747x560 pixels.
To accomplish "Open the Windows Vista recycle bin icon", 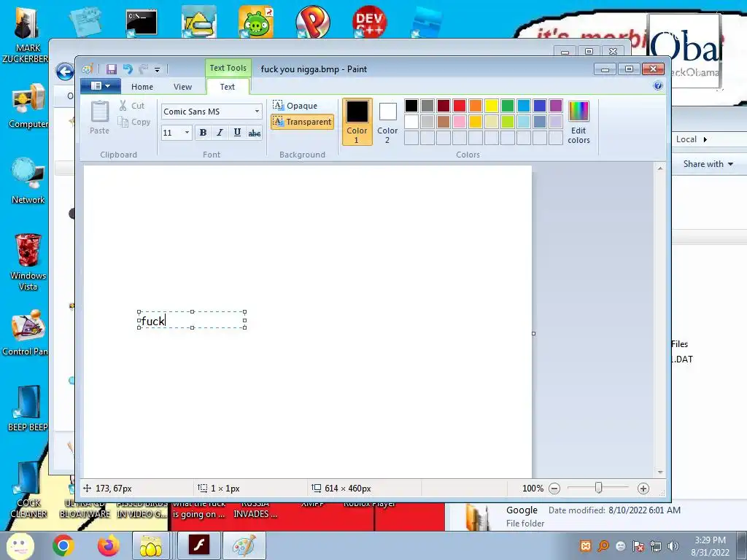I will click(x=28, y=262).
